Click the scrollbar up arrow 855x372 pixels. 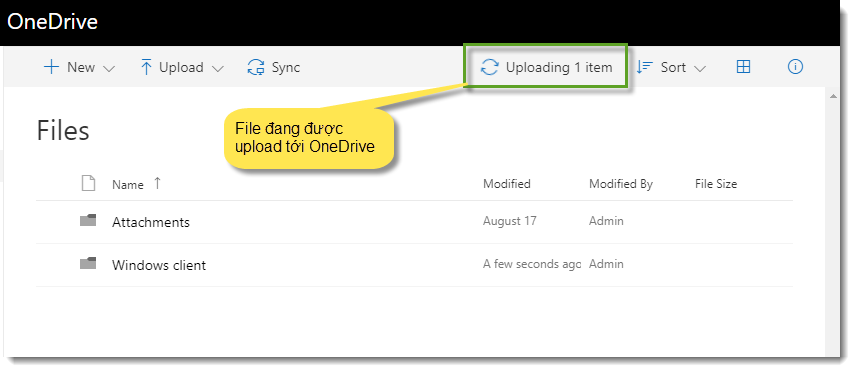coord(833,96)
